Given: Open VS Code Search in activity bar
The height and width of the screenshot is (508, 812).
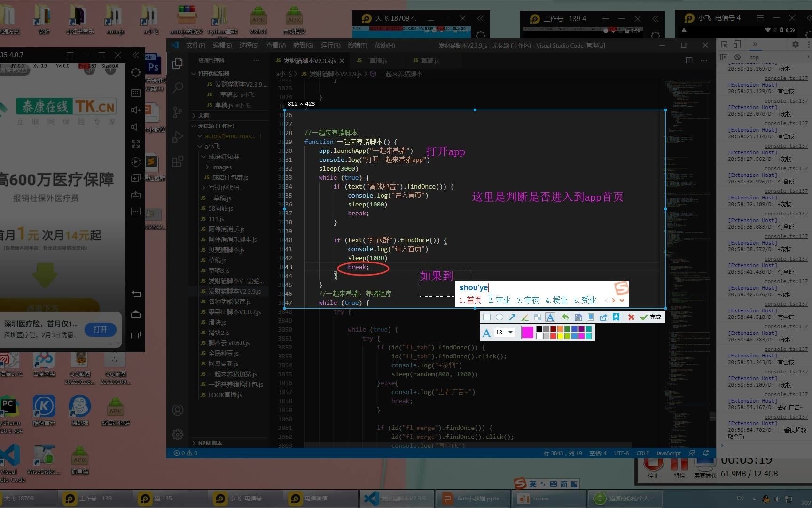Looking at the screenshot, I should click(x=178, y=87).
